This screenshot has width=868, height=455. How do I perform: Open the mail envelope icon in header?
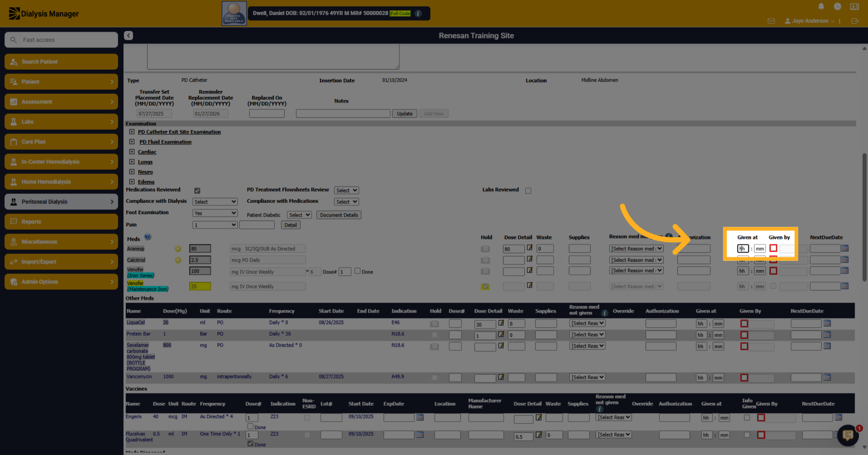click(x=771, y=21)
